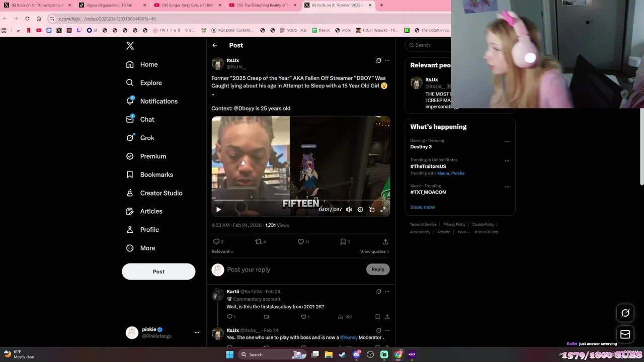Open FitGirl Repacks bookmark

coord(377,30)
